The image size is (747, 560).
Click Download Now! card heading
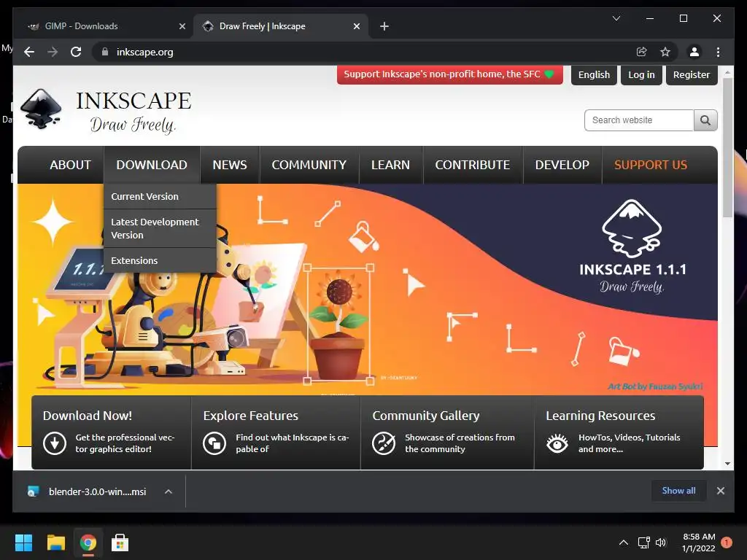[x=88, y=416]
